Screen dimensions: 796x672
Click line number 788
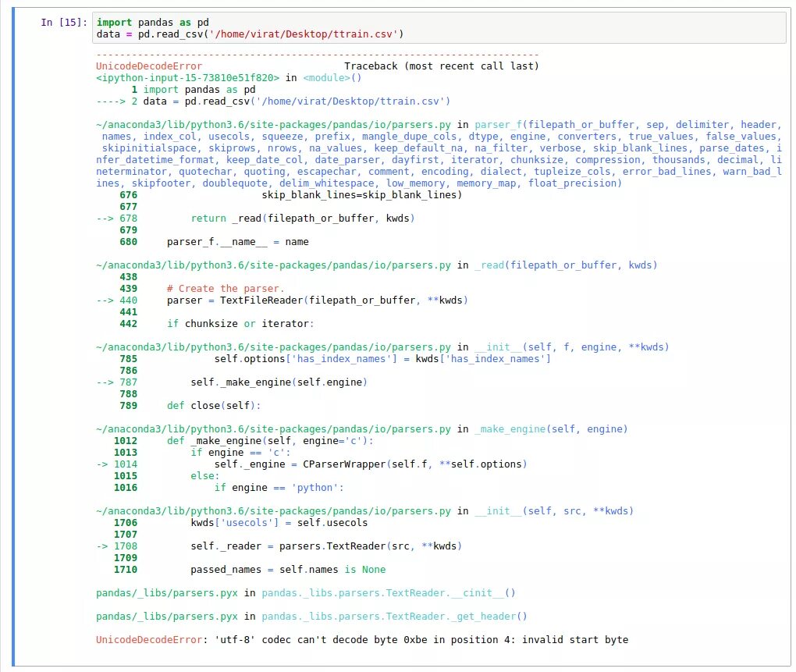[129, 394]
